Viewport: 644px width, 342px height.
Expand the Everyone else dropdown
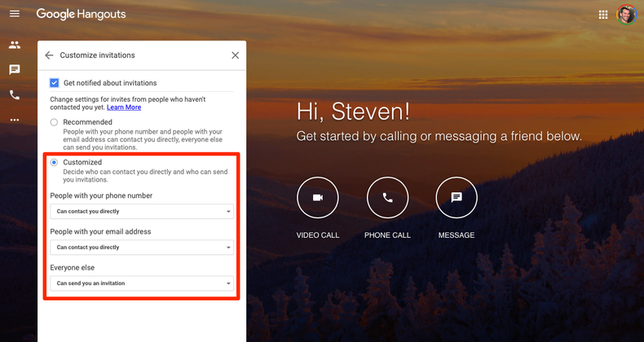click(x=142, y=283)
